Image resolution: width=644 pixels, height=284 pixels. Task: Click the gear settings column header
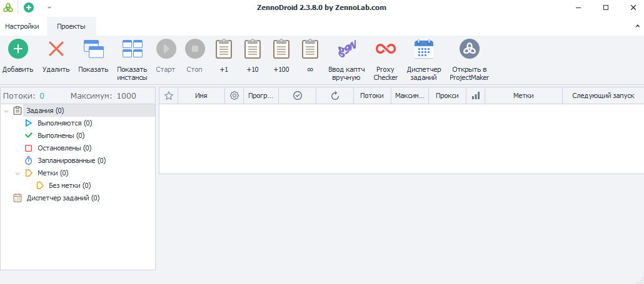[234, 95]
